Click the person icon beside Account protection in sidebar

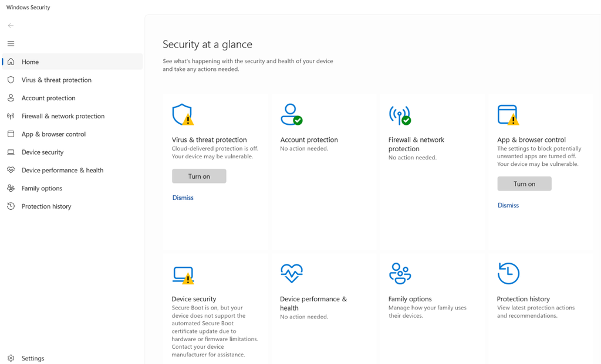(x=11, y=98)
